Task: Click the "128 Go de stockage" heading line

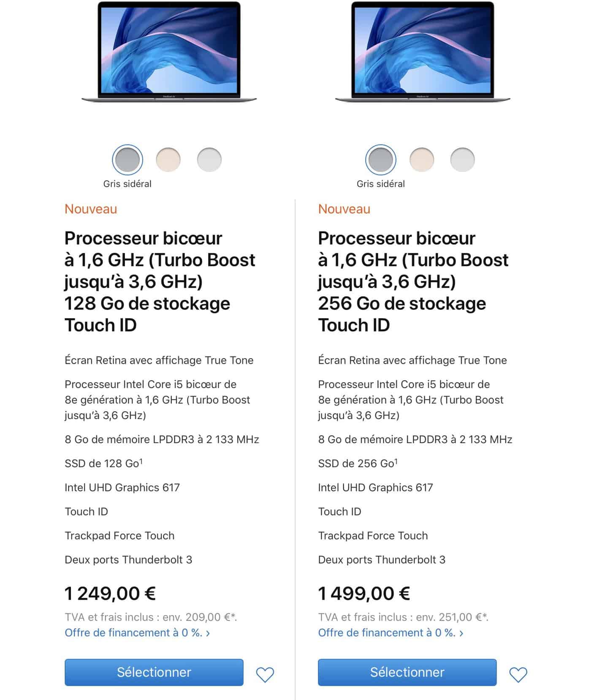Action: (x=147, y=304)
